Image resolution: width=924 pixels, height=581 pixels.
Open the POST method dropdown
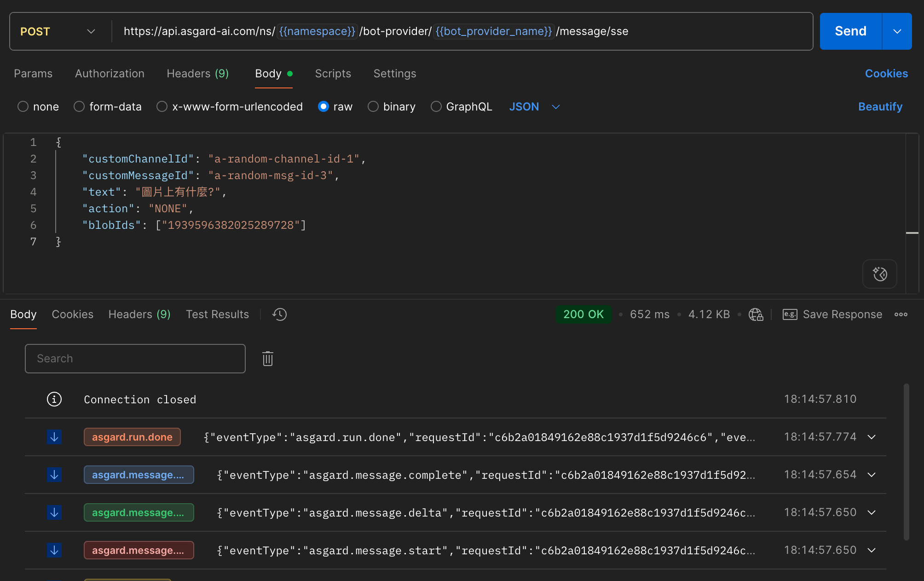point(58,31)
